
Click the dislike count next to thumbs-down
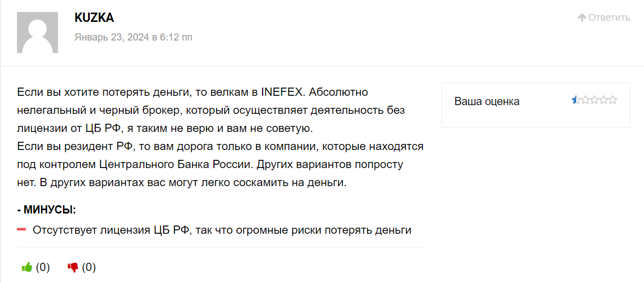tap(89, 268)
